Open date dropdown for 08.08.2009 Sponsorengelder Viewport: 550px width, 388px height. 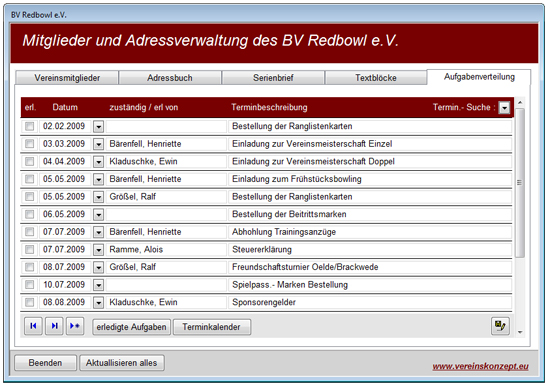[x=99, y=303]
